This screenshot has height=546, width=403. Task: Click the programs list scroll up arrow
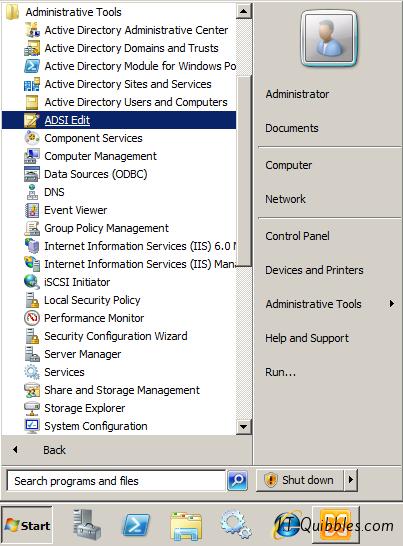[x=243, y=11]
